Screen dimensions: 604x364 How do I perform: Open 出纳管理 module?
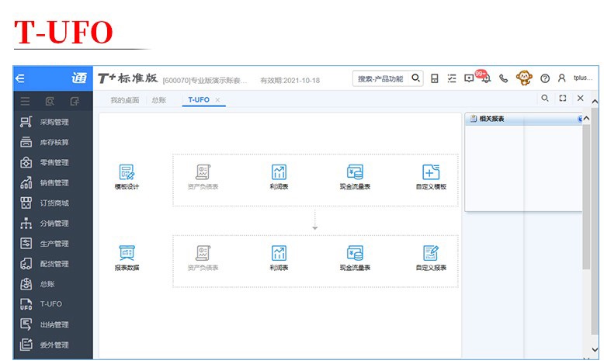(x=53, y=324)
